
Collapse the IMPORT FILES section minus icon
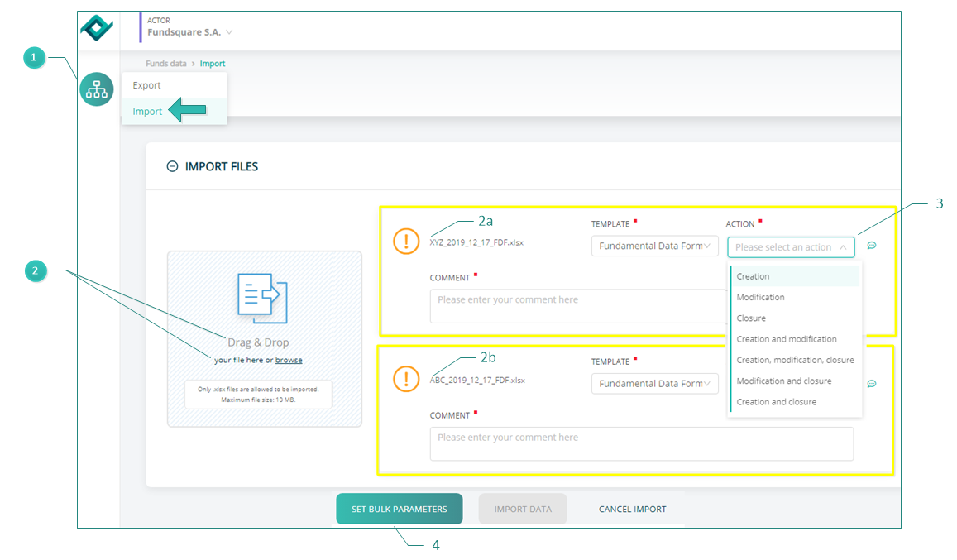pos(172,166)
